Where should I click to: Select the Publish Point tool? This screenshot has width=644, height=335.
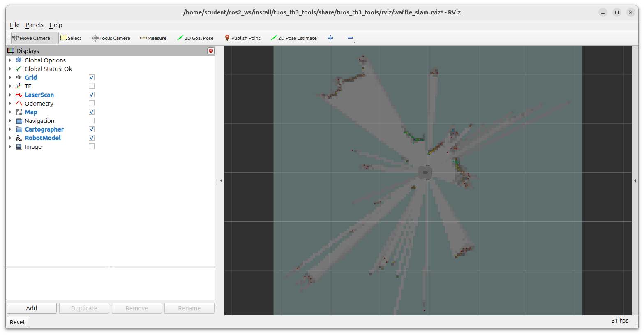point(242,38)
